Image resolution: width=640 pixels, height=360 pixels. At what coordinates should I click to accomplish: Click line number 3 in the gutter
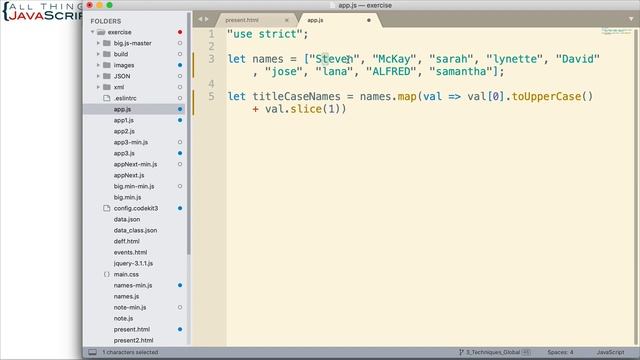point(211,59)
